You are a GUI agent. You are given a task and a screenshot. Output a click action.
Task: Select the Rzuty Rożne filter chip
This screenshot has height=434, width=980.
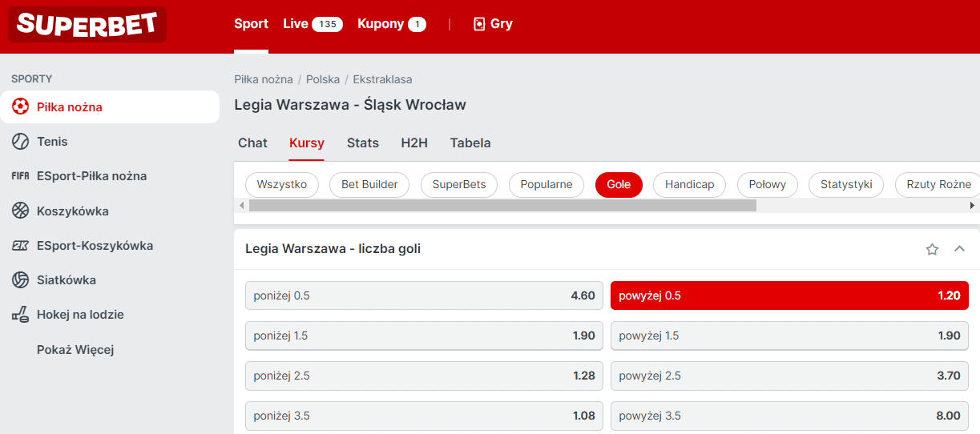[938, 184]
